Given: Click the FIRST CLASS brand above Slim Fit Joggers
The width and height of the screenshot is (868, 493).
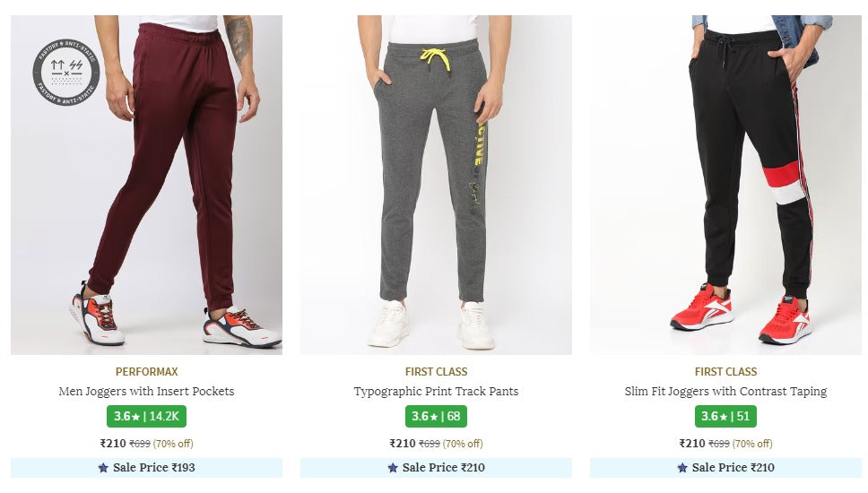Looking at the screenshot, I should (725, 371).
